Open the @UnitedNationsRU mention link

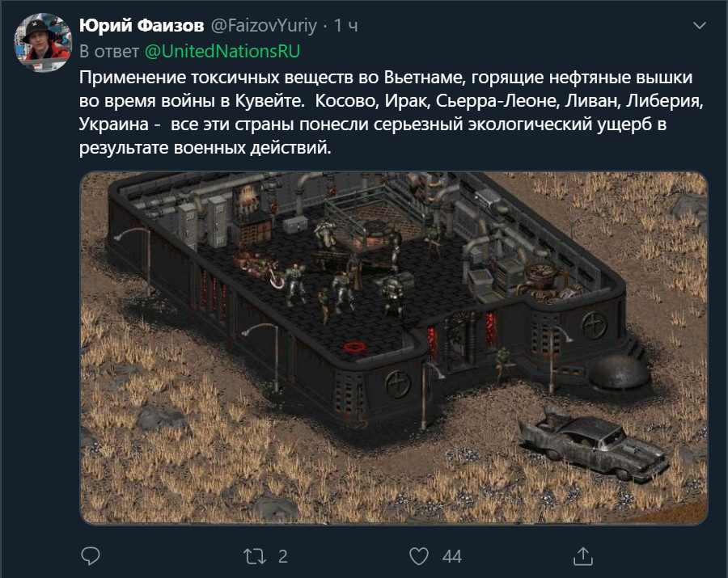pyautogui.click(x=222, y=52)
